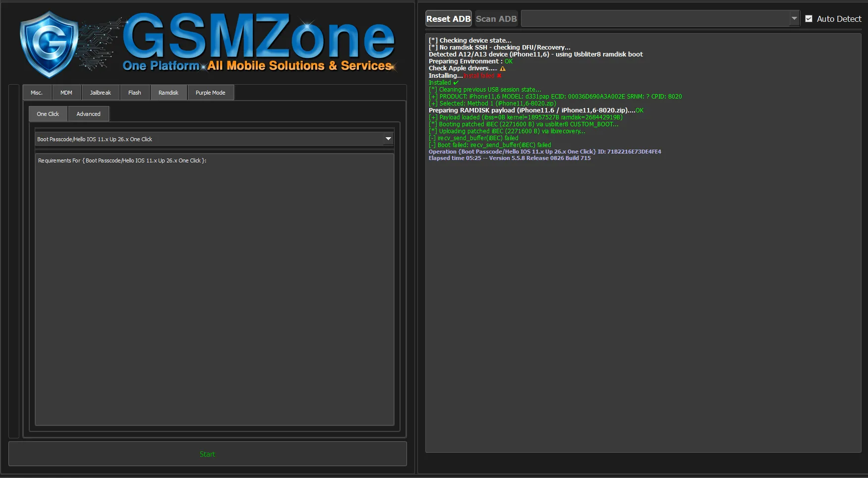
Task: Disable the Auto Detect checkbox
Action: (x=809, y=19)
